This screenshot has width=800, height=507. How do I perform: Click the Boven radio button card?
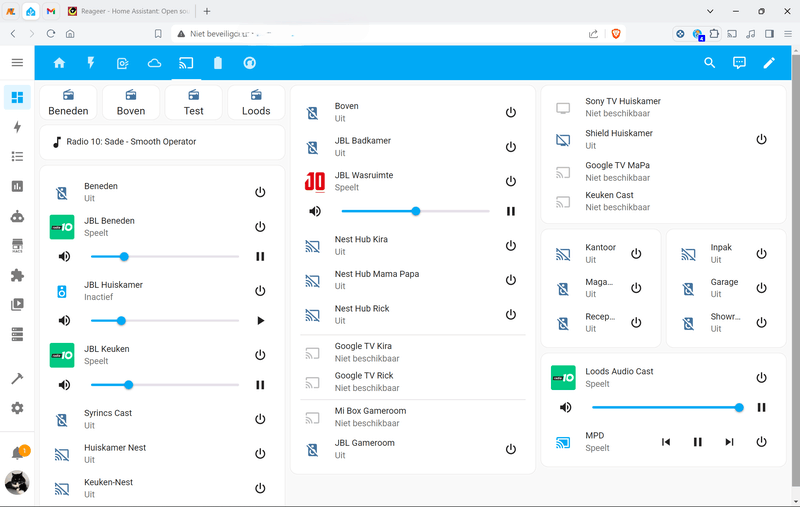[x=131, y=103]
